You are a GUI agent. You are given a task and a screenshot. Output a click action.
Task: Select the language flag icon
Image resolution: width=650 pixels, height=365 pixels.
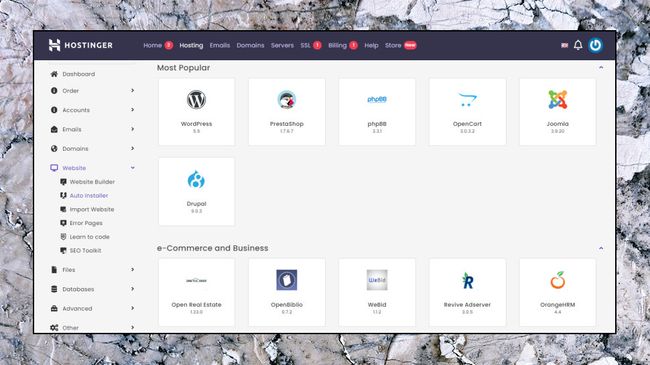[564, 45]
